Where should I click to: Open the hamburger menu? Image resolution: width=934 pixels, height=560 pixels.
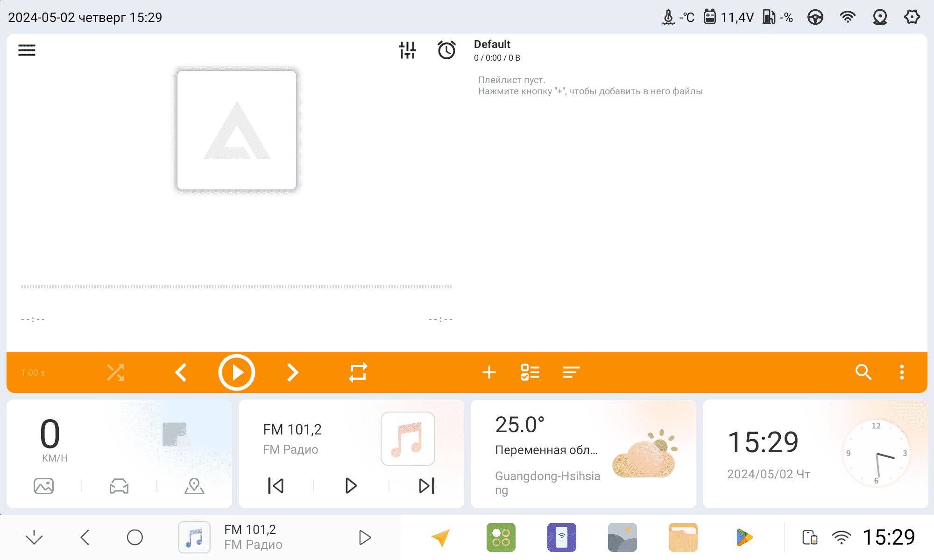point(27,50)
